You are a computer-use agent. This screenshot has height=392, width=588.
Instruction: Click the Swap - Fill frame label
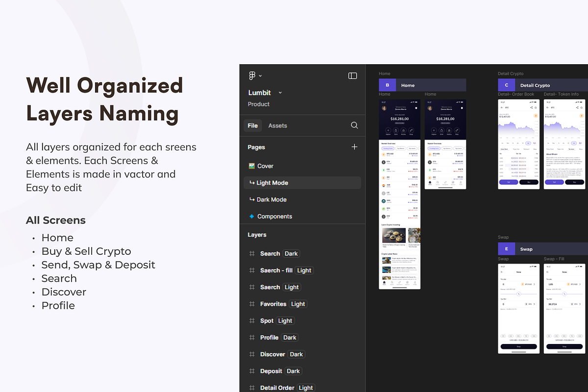tap(554, 259)
